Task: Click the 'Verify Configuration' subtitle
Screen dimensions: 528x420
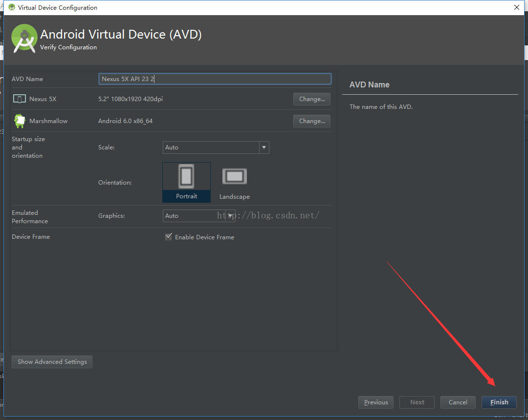Action: 68,47
